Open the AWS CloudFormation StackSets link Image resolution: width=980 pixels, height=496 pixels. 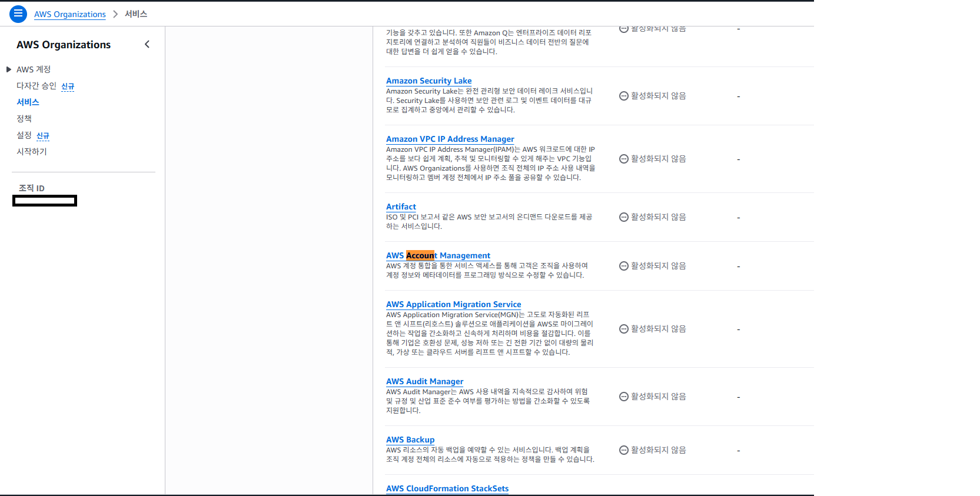coord(447,488)
